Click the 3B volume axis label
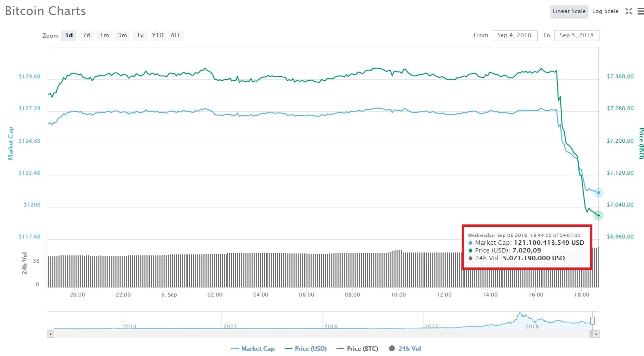Viewport: 644px width, 356px height. pyautogui.click(x=37, y=261)
